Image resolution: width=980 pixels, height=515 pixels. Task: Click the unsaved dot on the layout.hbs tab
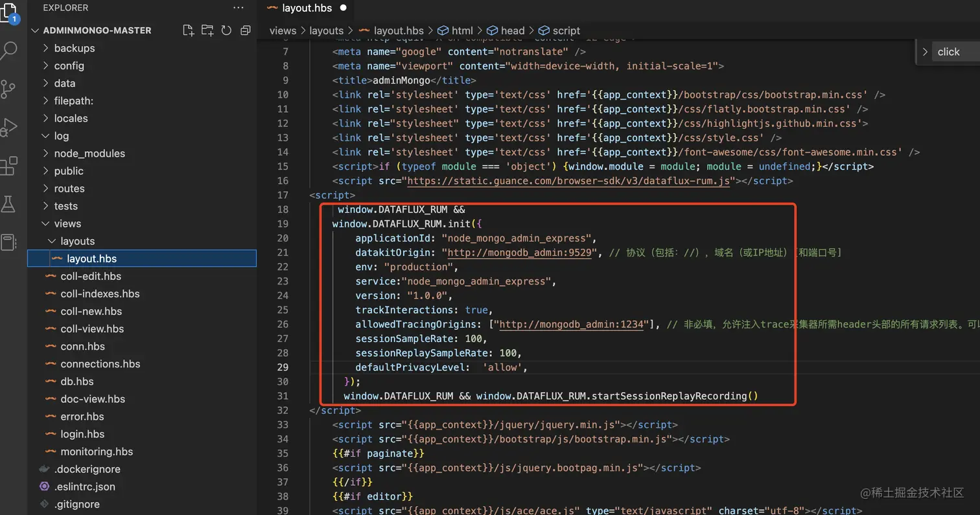pyautogui.click(x=344, y=8)
